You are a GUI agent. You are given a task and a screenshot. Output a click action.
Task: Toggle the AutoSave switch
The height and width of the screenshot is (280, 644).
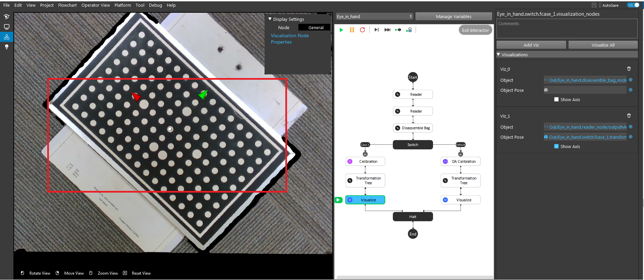coord(633,5)
